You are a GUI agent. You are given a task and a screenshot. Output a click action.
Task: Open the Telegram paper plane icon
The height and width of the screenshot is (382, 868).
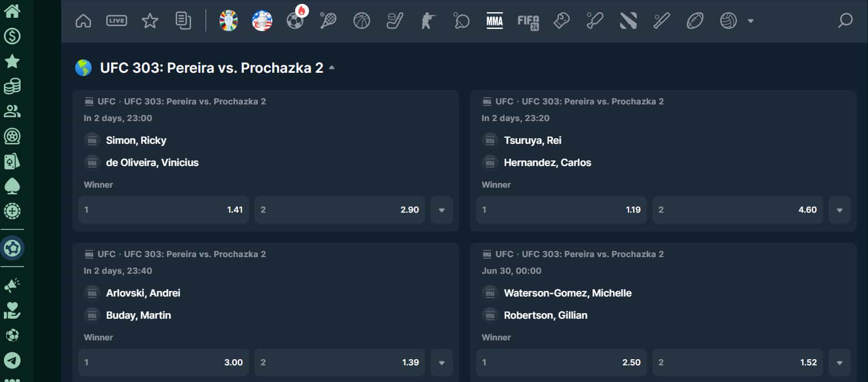[12, 360]
